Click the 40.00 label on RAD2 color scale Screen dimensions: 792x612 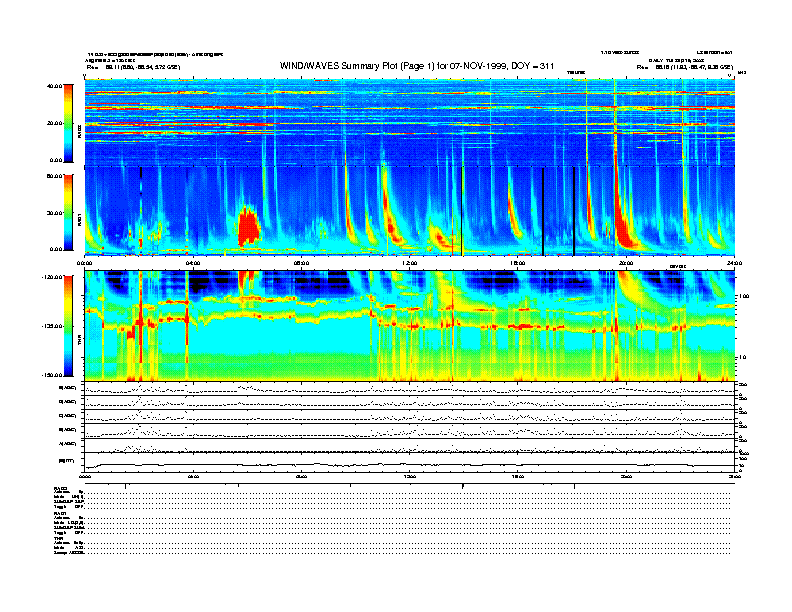[x=54, y=86]
